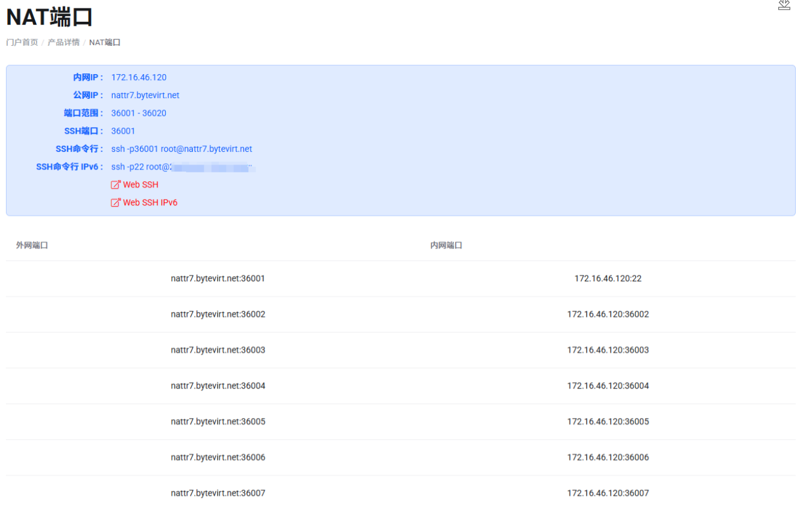Image resolution: width=812 pixels, height=506 pixels.
Task: Select the 172.16.46.120:22 internal port cell
Action: (608, 279)
